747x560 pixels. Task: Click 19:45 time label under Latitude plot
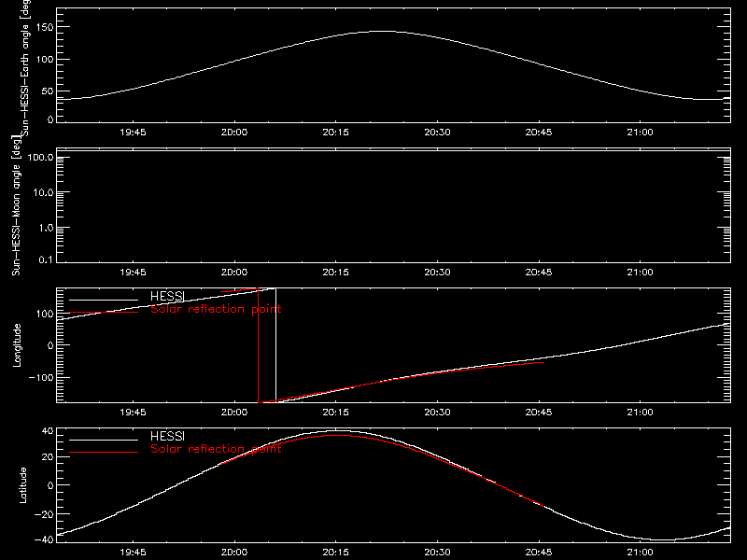click(x=133, y=552)
